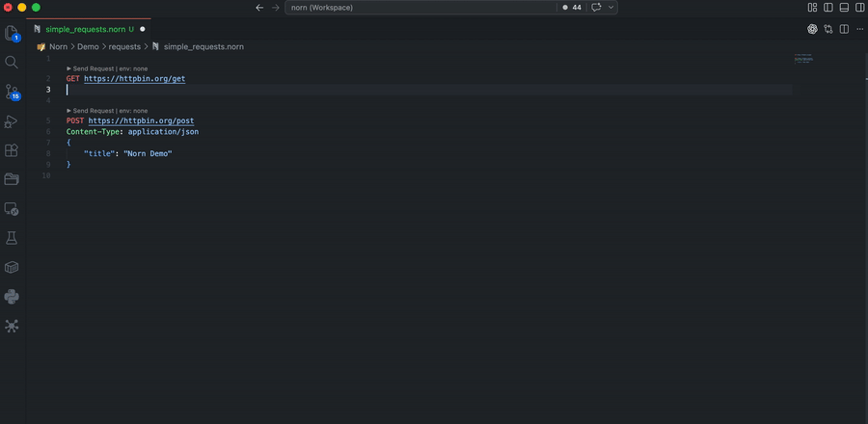
Task: Click the opening brace on line 7
Action: point(68,143)
